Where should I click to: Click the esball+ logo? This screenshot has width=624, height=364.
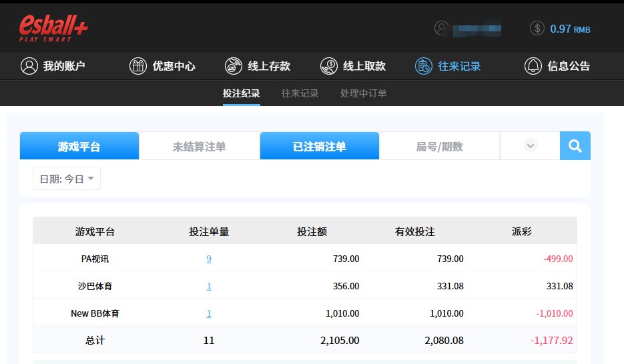tap(53, 28)
